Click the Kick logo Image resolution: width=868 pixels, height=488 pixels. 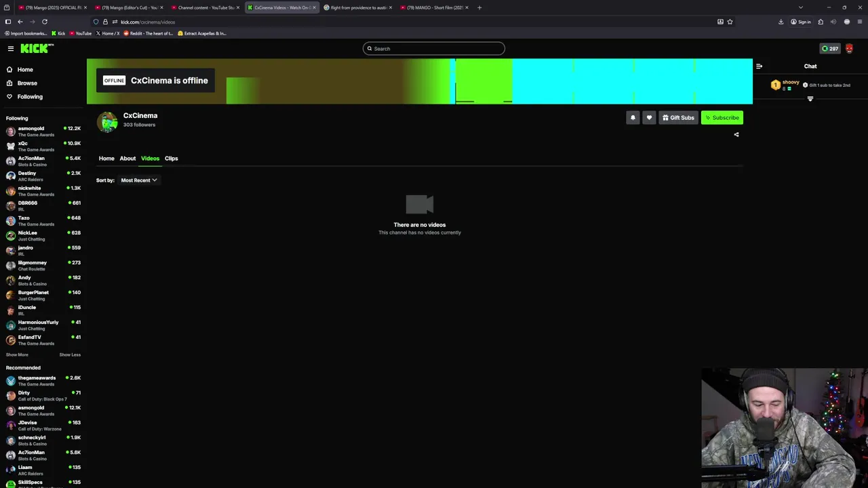pyautogui.click(x=37, y=48)
